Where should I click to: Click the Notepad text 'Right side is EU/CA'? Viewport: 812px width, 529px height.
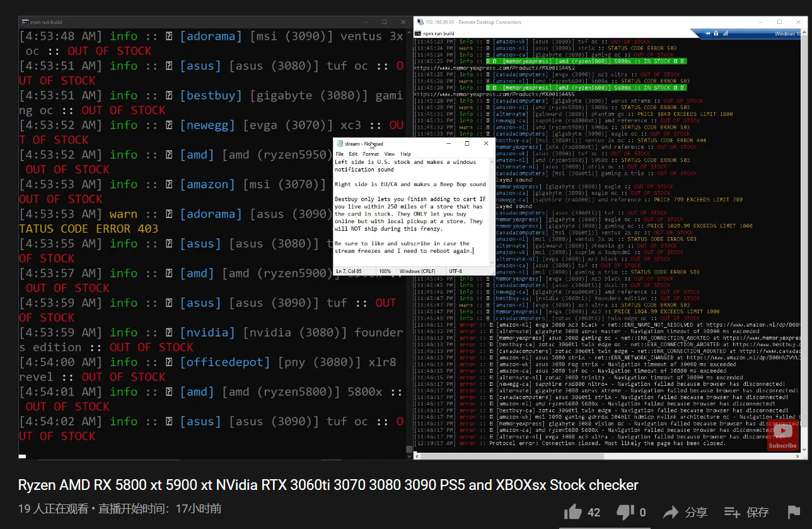point(366,184)
